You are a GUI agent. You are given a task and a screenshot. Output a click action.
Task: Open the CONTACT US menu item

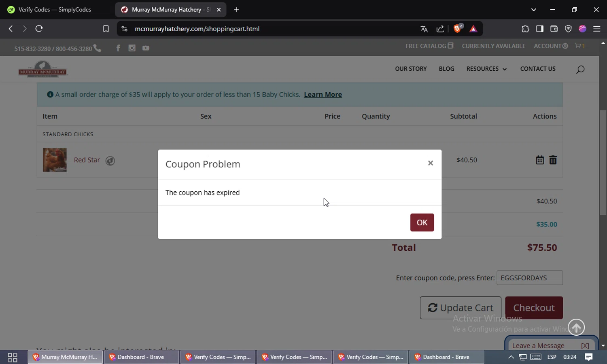(538, 69)
